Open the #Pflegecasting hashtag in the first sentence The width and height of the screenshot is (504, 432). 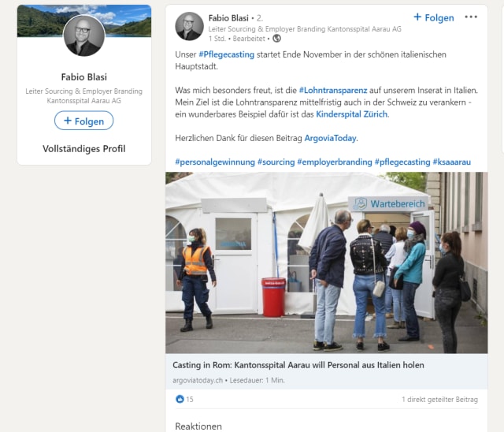(226, 54)
